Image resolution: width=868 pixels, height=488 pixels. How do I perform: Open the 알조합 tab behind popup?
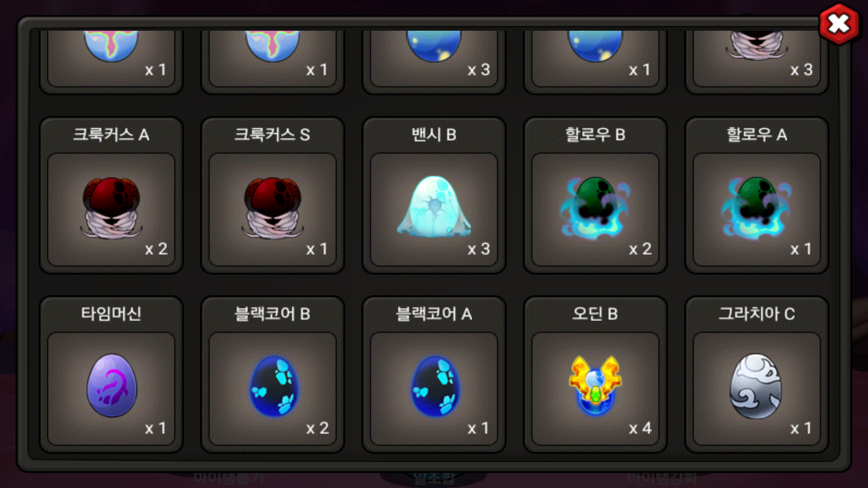(x=434, y=478)
